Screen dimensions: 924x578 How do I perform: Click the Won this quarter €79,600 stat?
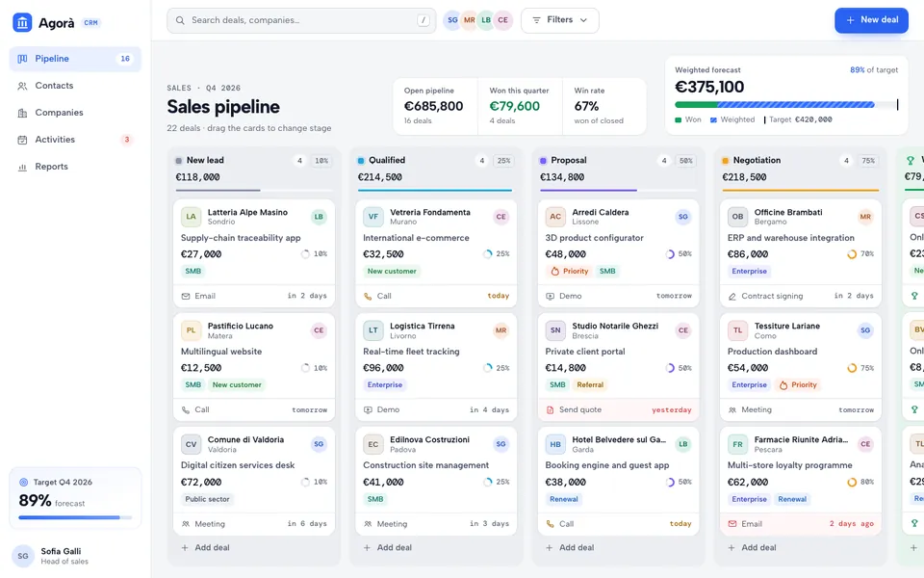tap(519, 106)
